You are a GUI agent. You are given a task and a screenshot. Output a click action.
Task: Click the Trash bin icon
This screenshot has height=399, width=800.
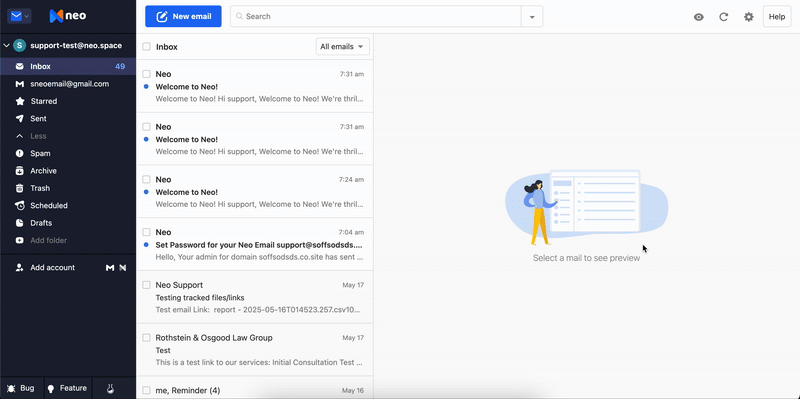coord(19,188)
